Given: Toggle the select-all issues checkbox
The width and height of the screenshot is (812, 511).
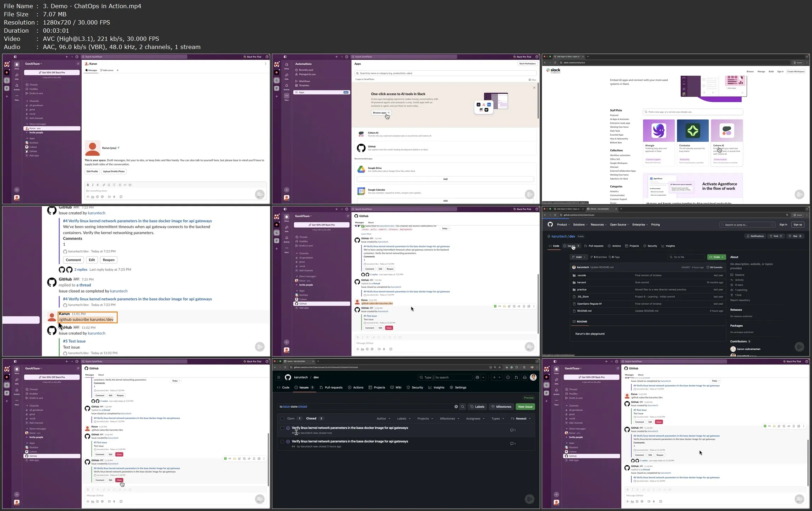Looking at the screenshot, I should (282, 419).
